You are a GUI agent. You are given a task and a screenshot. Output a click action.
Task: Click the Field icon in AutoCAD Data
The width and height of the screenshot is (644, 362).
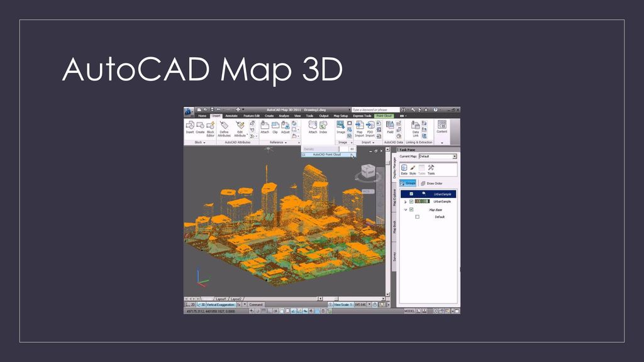point(390,127)
